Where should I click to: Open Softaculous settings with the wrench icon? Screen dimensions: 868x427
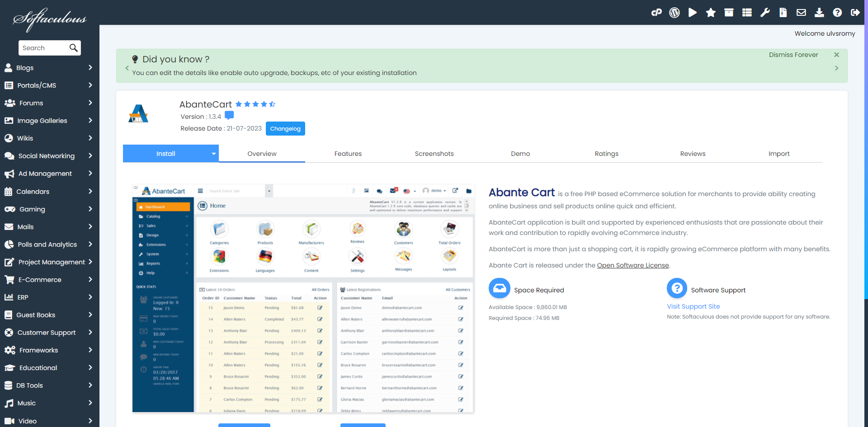click(x=765, y=12)
